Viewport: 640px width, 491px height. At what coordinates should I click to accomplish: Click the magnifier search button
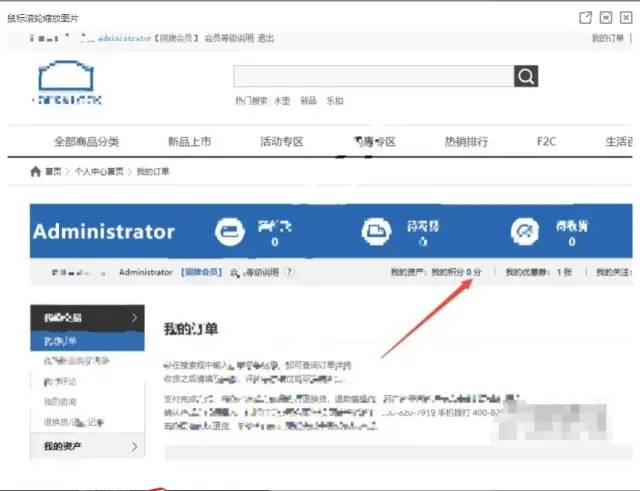(526, 76)
